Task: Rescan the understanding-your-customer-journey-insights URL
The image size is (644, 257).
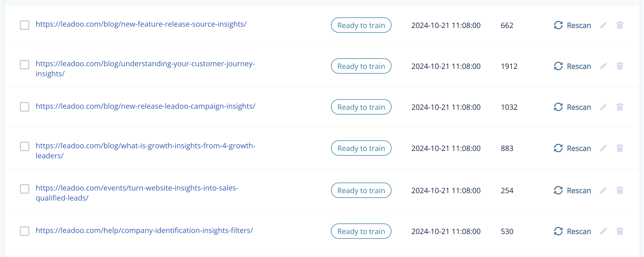Action: point(572,66)
